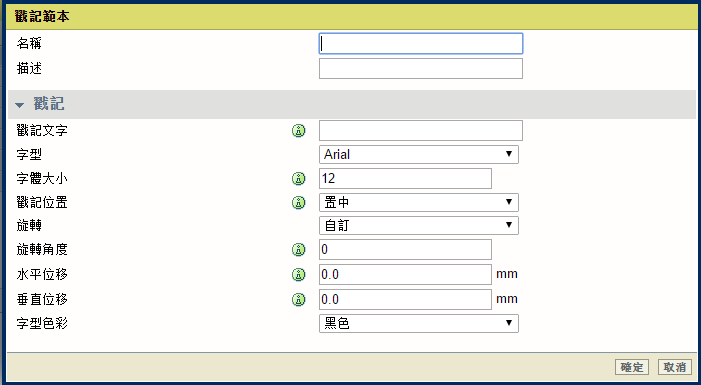Confirm with the 確定 button

pos(632,367)
